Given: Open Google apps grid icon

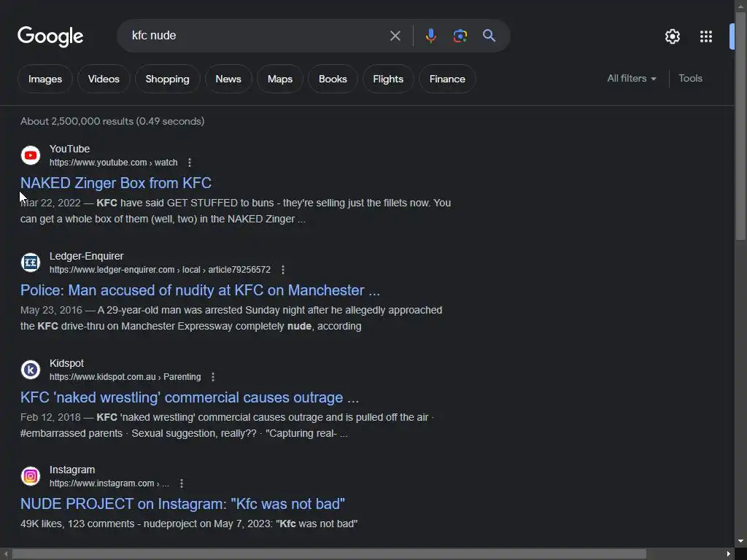Looking at the screenshot, I should 706,36.
